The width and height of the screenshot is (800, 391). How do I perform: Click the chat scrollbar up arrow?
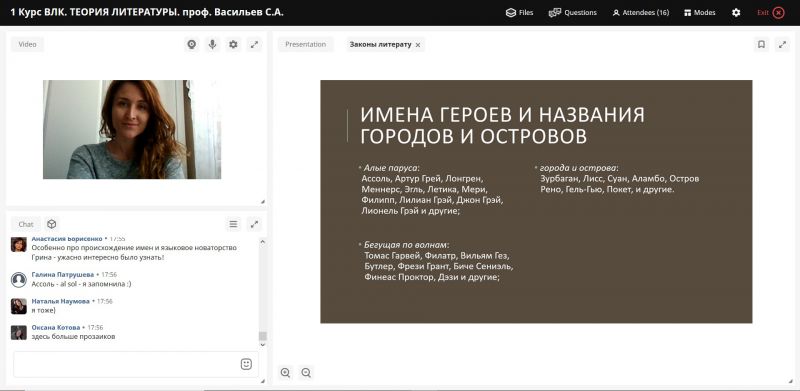point(263,241)
